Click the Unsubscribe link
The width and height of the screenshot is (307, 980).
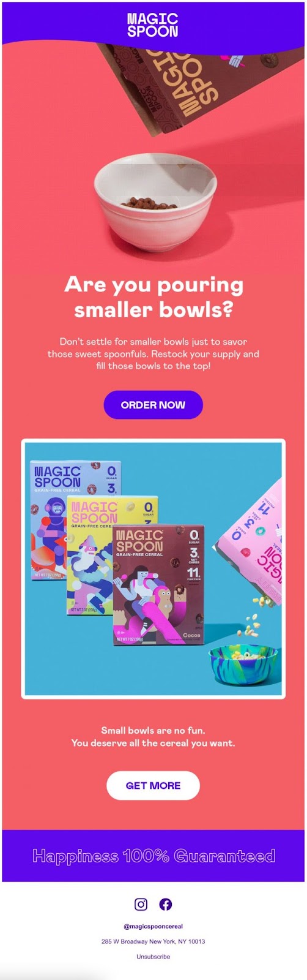click(x=153, y=957)
